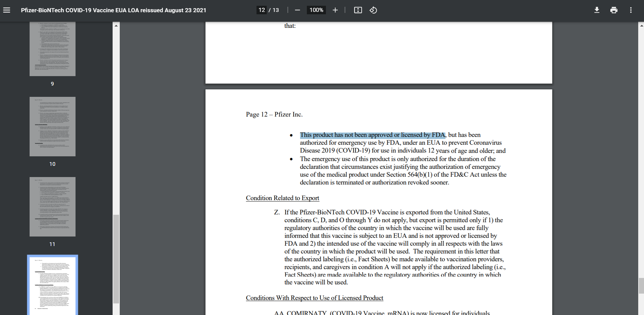The width and height of the screenshot is (644, 315).
Task: Select the highlighted page 12 thumbnail
Action: pyautogui.click(x=52, y=285)
